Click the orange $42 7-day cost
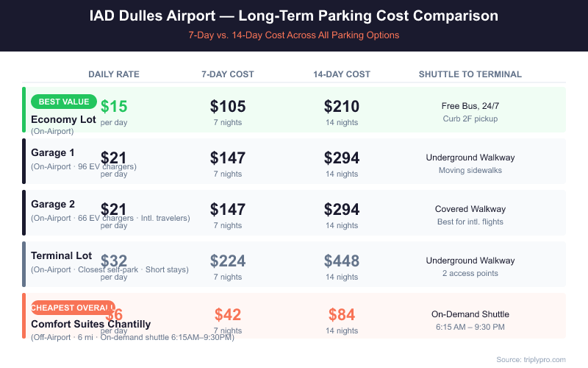The width and height of the screenshot is (588, 368). (x=228, y=314)
